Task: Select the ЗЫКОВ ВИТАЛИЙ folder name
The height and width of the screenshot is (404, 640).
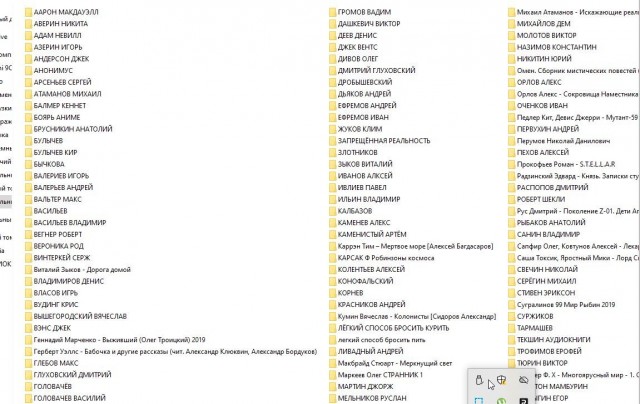Action: click(365, 164)
